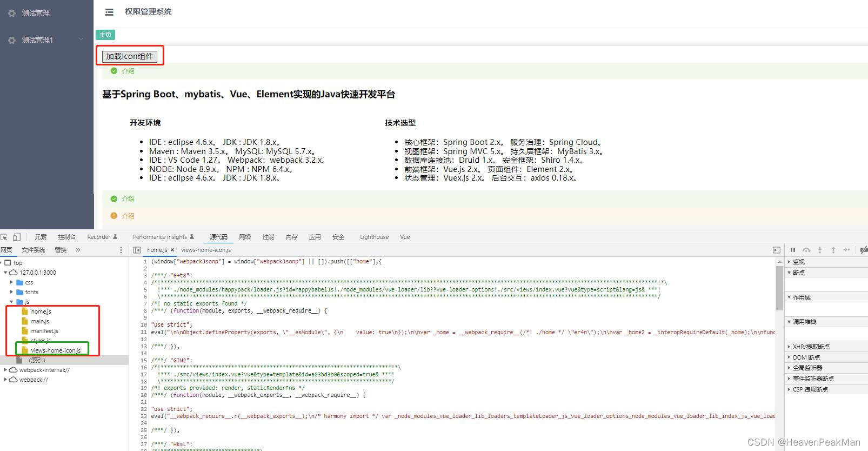Image resolution: width=868 pixels, height=451 pixels.
Task: Click the 加载Icon组件 button
Action: [130, 56]
